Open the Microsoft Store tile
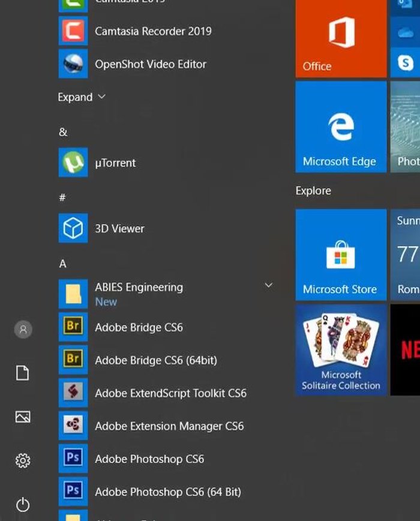 tap(341, 254)
